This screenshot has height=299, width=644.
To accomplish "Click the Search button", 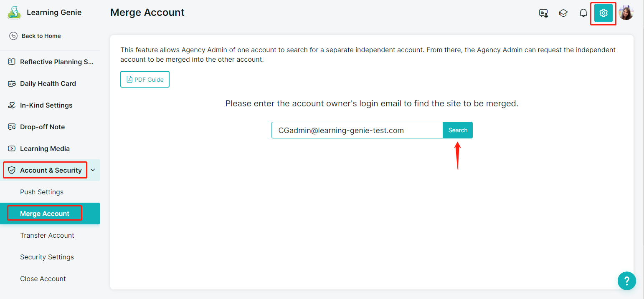I will point(458,130).
